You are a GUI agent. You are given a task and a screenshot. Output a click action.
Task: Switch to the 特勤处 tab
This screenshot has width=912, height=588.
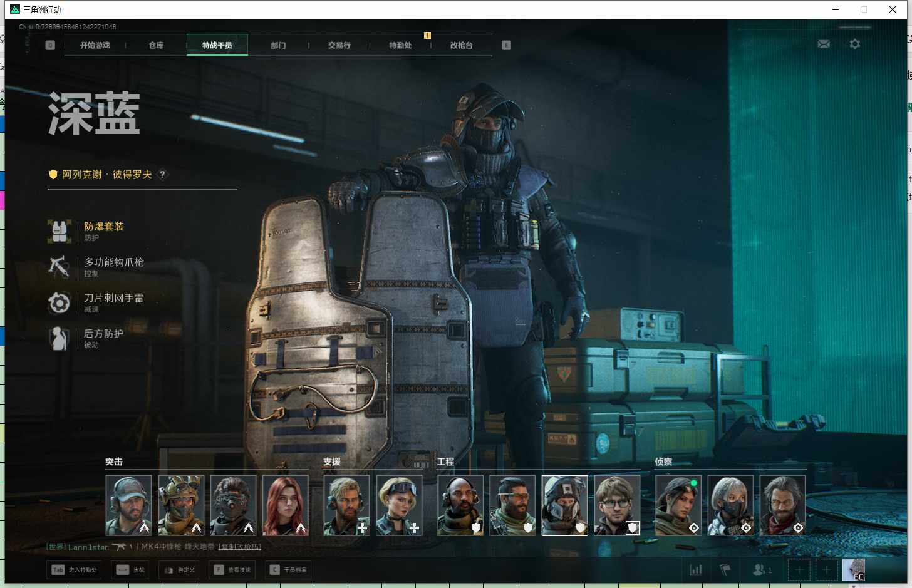[x=400, y=45]
